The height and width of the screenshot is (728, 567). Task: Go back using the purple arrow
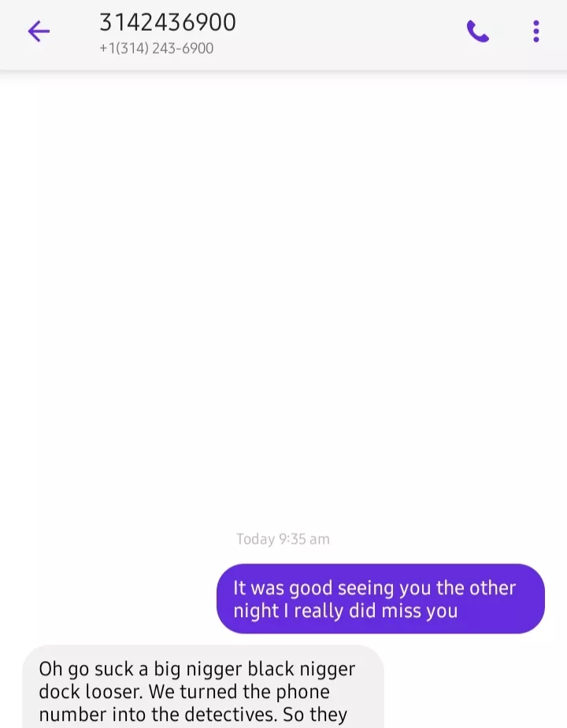coord(39,31)
